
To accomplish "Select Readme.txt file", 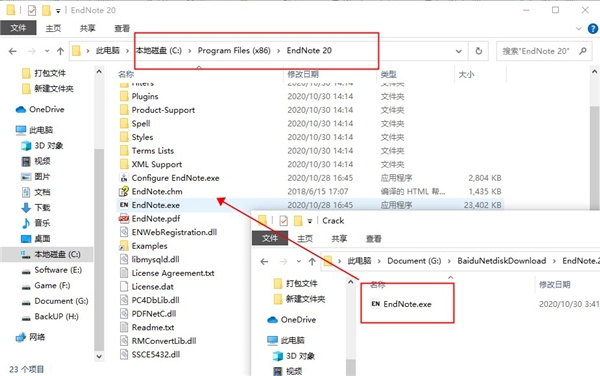I will click(x=153, y=327).
